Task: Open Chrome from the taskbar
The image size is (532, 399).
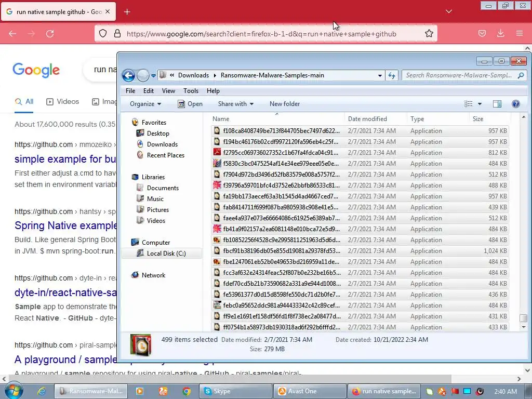Action: (187, 391)
